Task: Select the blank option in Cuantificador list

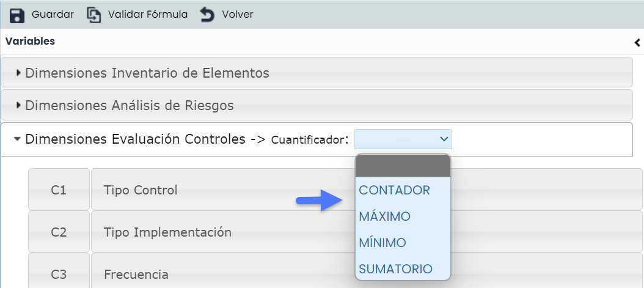Action: coord(403,166)
